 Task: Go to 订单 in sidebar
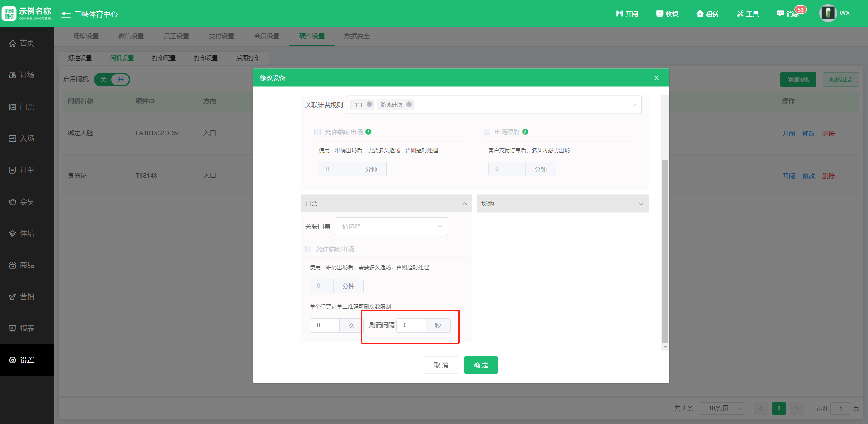pos(27,170)
